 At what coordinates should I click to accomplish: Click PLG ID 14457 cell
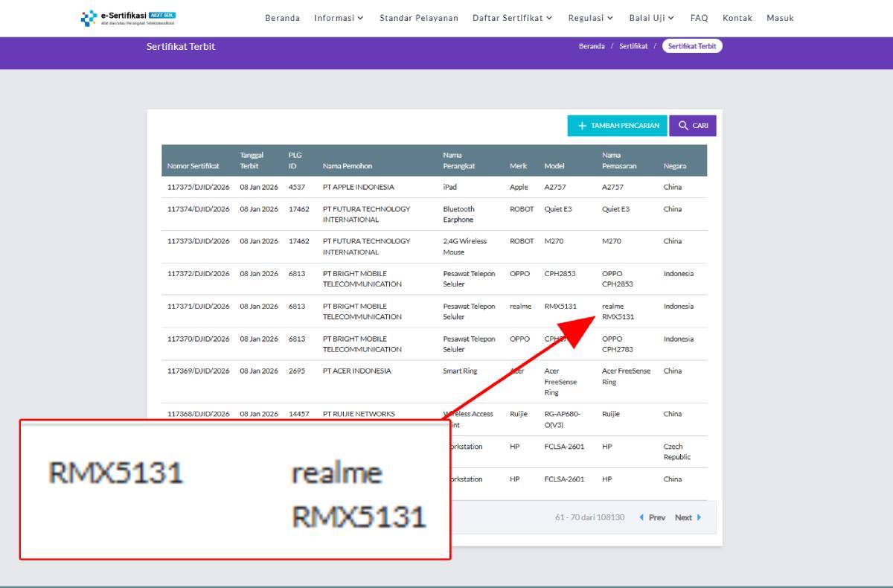[299, 414]
